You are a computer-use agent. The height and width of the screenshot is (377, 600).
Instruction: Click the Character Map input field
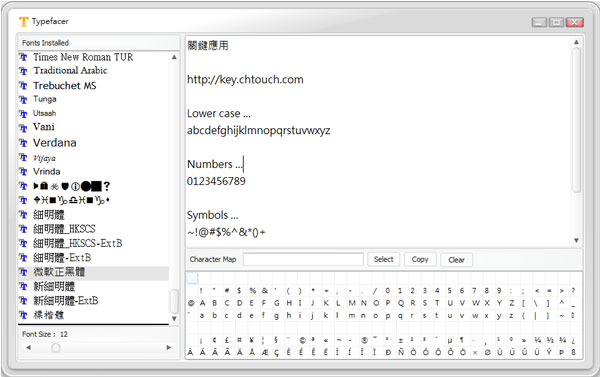click(x=303, y=259)
